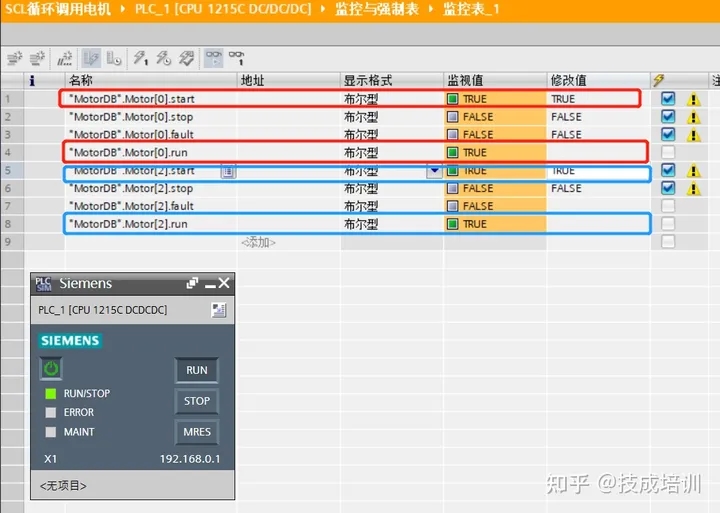
Task: Click the grey ERROR LED indicator
Action: 51,412
